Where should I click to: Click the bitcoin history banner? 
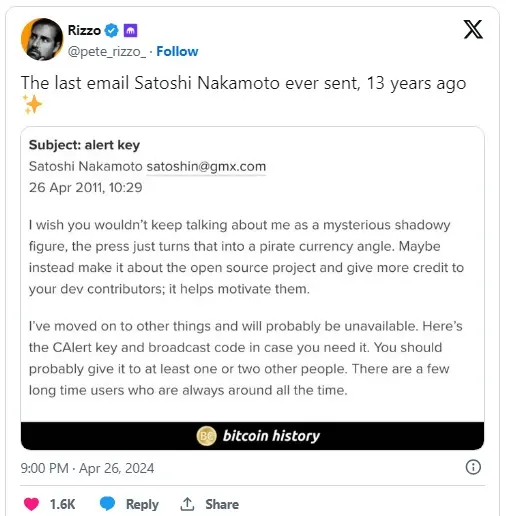[252, 436]
